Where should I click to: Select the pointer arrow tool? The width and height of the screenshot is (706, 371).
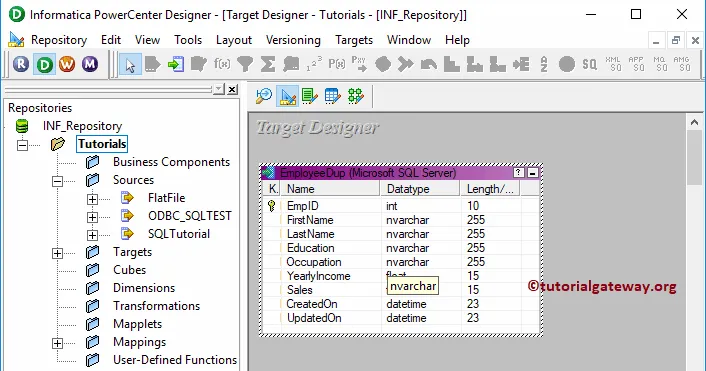[131, 64]
